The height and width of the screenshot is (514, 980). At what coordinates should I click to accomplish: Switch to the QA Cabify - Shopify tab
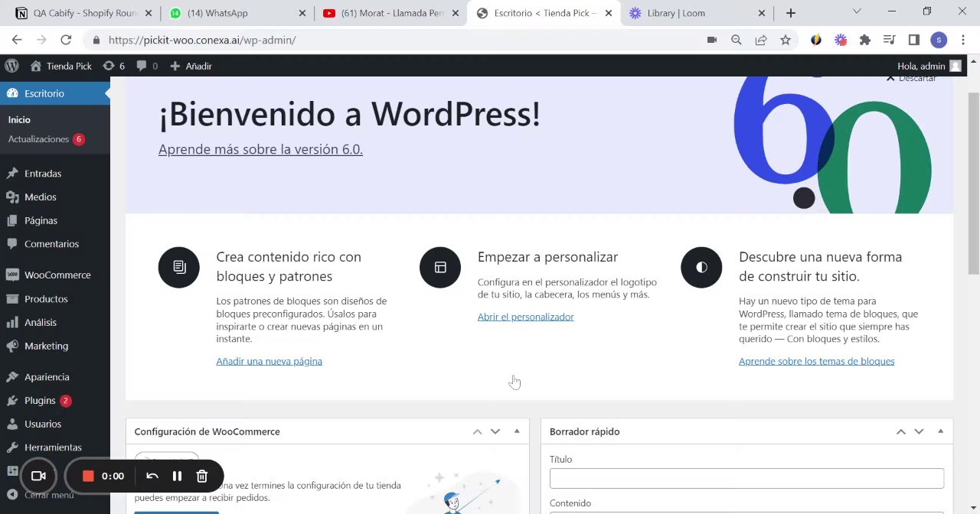(85, 13)
